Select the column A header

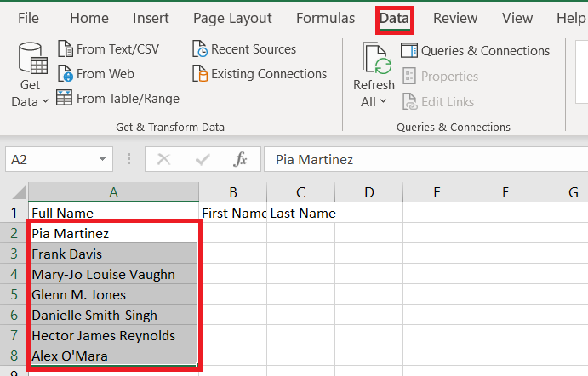114,192
